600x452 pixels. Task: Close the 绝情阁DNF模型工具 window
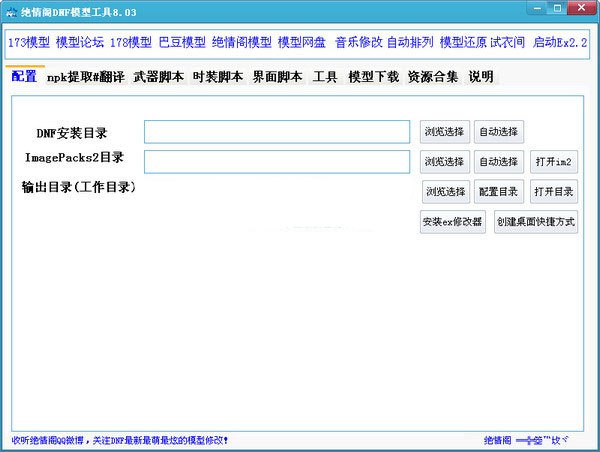(582, 8)
